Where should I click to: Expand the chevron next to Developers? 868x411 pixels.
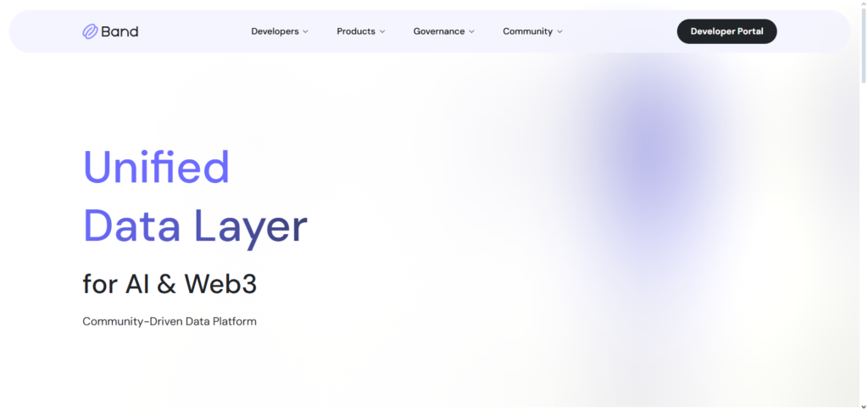point(306,31)
